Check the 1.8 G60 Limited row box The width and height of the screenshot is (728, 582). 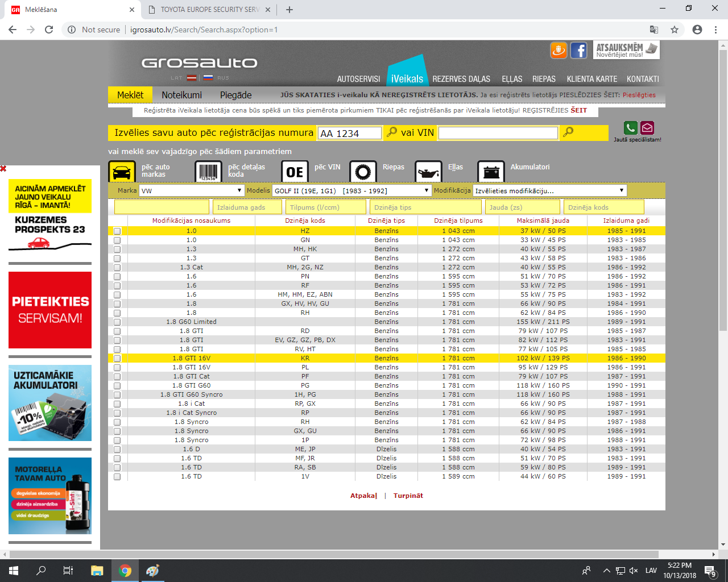coord(117,322)
